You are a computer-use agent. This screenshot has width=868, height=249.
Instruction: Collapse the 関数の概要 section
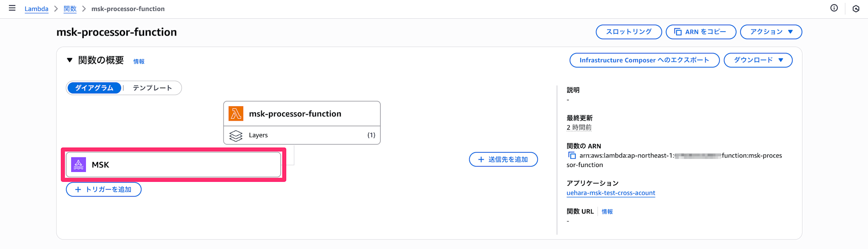[x=69, y=60]
